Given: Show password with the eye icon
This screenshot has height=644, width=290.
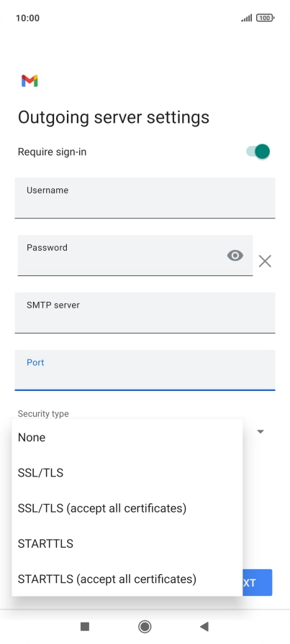Looking at the screenshot, I should click(x=235, y=255).
